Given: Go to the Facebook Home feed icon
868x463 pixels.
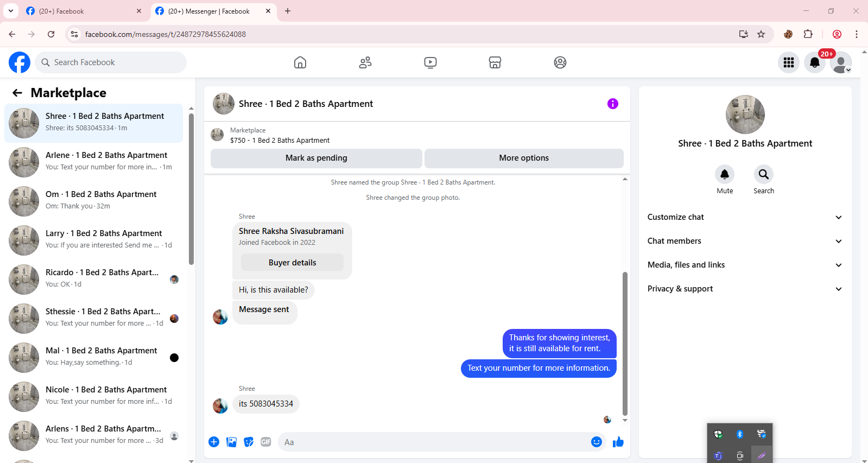Looking at the screenshot, I should pos(300,62).
